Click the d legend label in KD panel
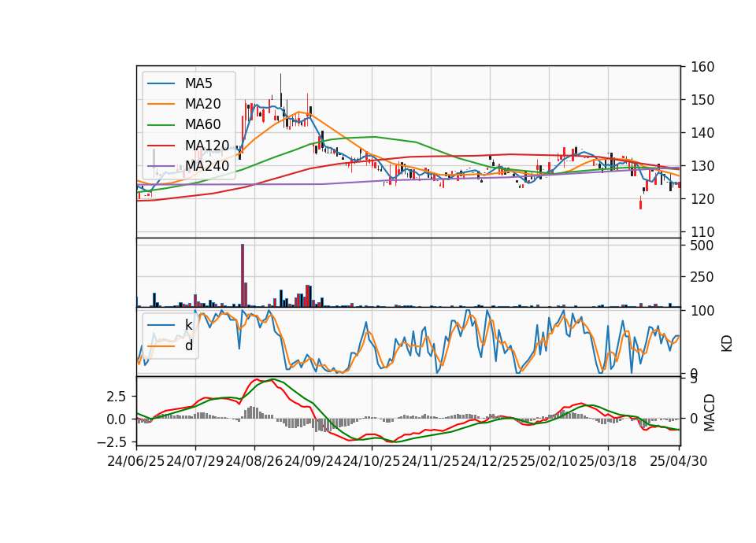Viewport: 756px width, 543px height. coord(189,345)
